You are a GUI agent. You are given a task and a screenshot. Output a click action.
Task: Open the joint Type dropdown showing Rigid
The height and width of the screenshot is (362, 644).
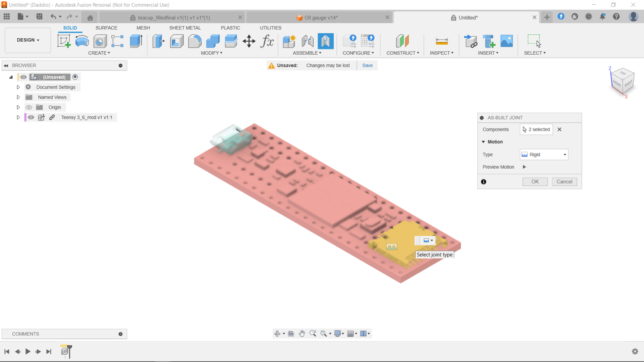coord(544,155)
